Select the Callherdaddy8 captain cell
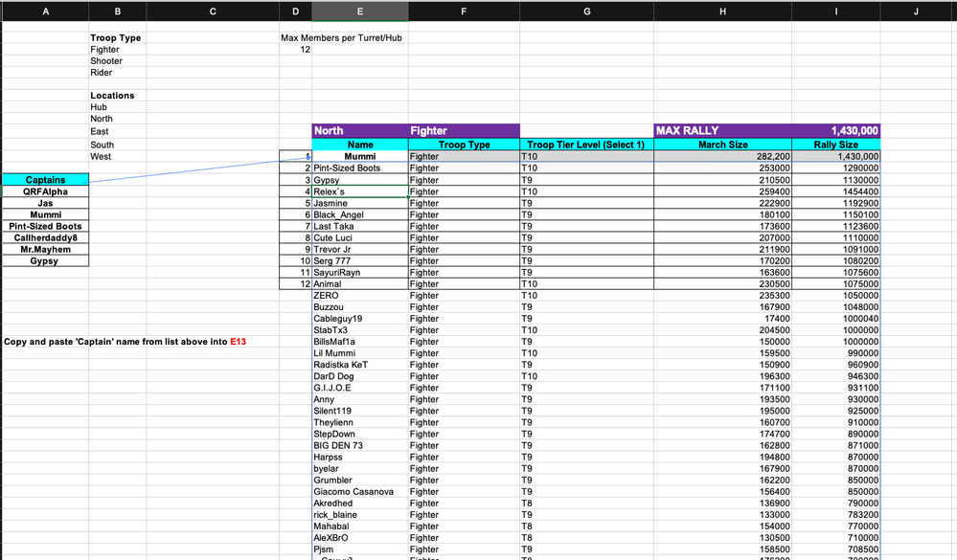Screen dimensions: 957x560 pos(45,236)
